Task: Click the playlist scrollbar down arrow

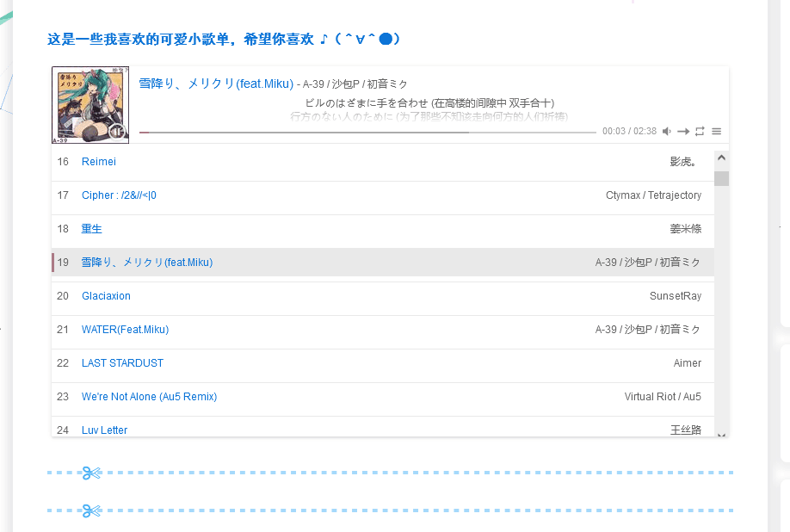Action: pyautogui.click(x=721, y=435)
